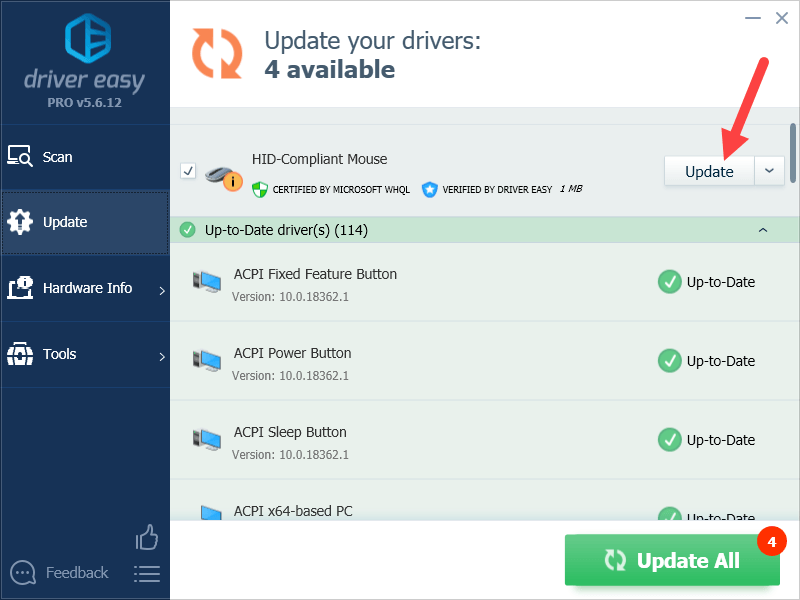
Task: Click the HID-Compliant Mouse device icon
Action: pyautogui.click(x=223, y=177)
